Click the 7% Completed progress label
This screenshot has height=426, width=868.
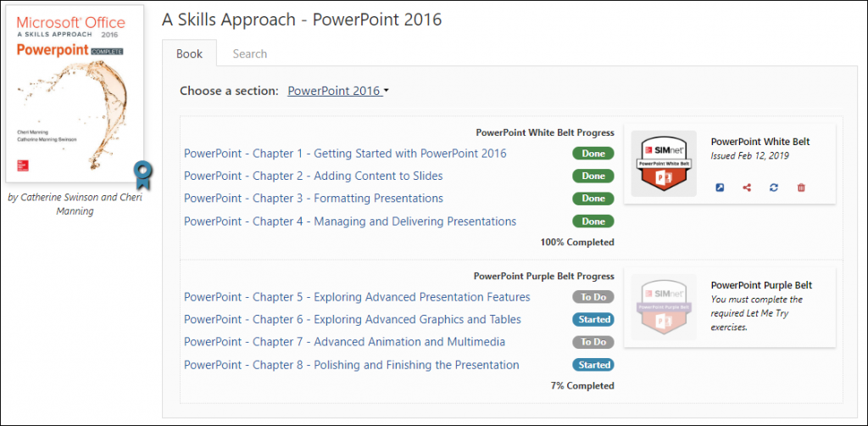click(582, 385)
